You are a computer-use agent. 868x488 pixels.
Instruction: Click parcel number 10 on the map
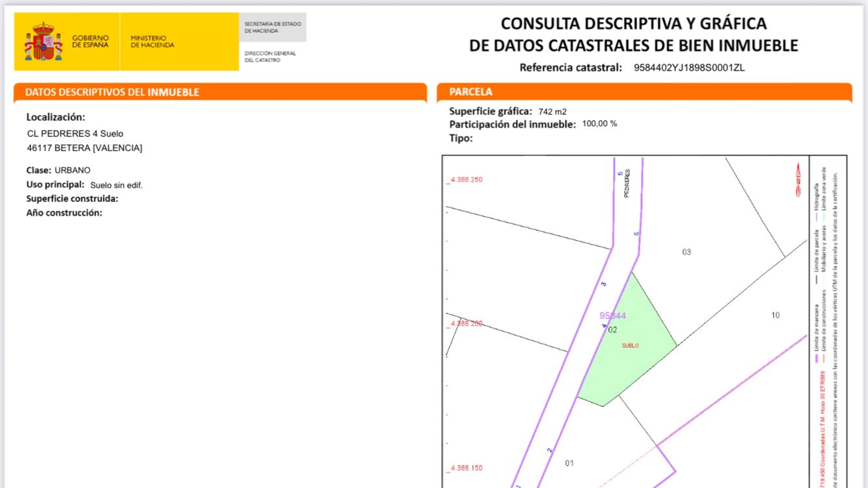click(x=775, y=315)
